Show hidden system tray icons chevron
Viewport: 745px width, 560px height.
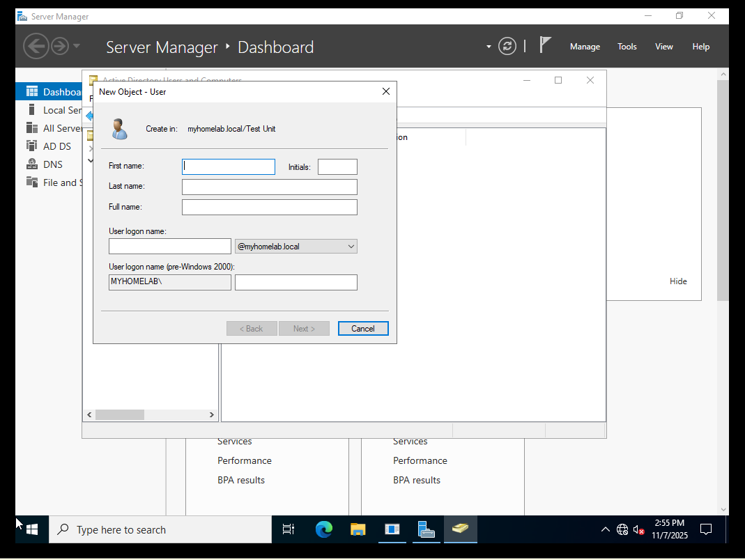coord(605,530)
